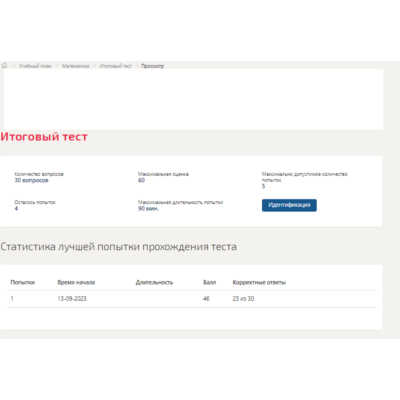Viewport: 400px width, 400px height.
Task: Go to the home icon in the breadcrumb
Action: pyautogui.click(x=4, y=66)
